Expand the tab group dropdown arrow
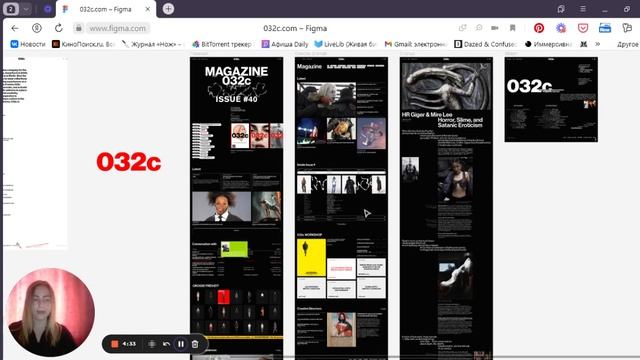 pos(26,9)
